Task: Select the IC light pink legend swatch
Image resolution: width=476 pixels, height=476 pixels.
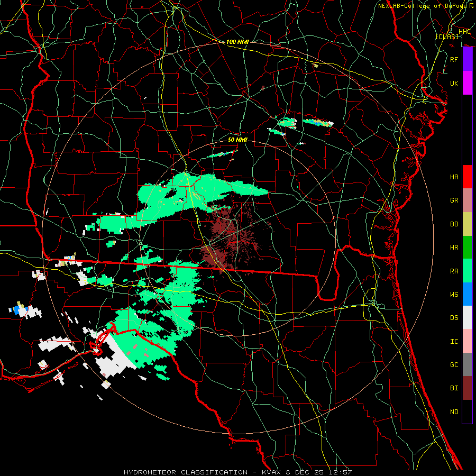Action: coord(467,341)
